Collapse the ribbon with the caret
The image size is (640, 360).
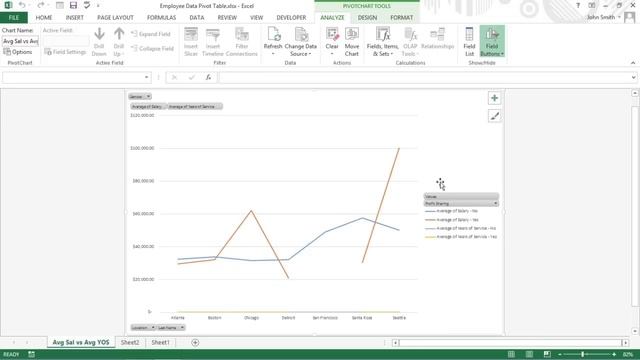point(633,63)
